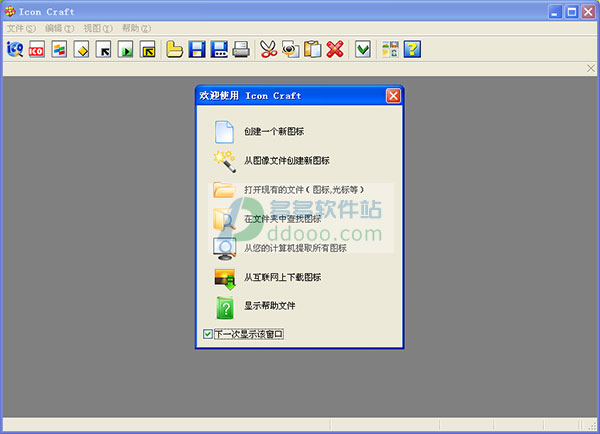Screen dimensions: 600x434
Task: Click the Save As floppy icon with dots
Action: (219, 49)
